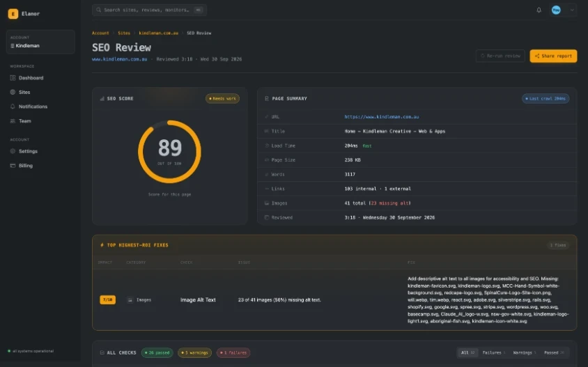Click the '1 failures' red badge
588x367 pixels.
(233, 353)
